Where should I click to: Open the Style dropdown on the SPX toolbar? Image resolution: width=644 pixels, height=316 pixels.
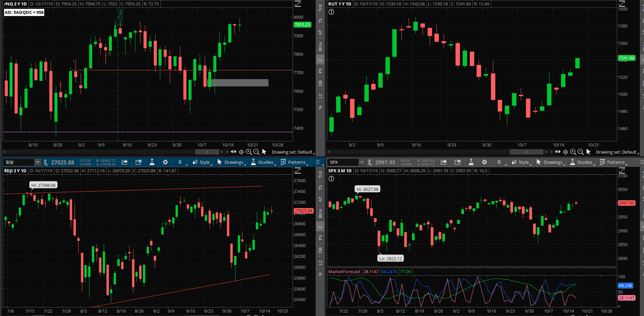[x=521, y=162]
